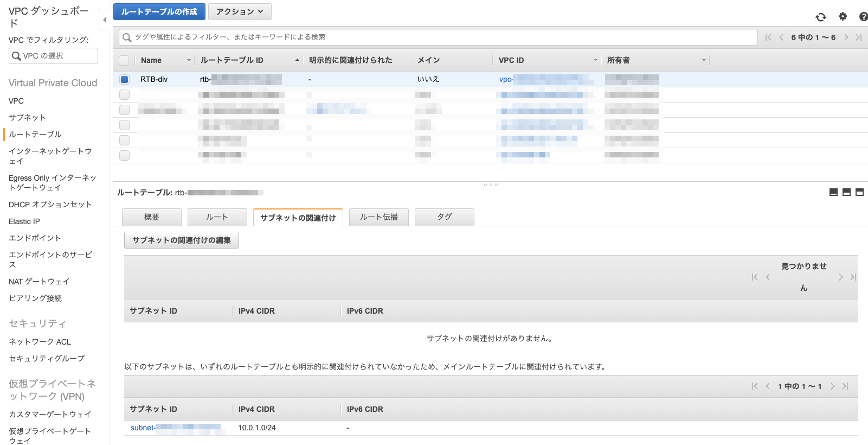Click the 10.0.1.0/24 IPv4 CIDR cell
Viewport: 868px width, 445px height.
(x=257, y=428)
